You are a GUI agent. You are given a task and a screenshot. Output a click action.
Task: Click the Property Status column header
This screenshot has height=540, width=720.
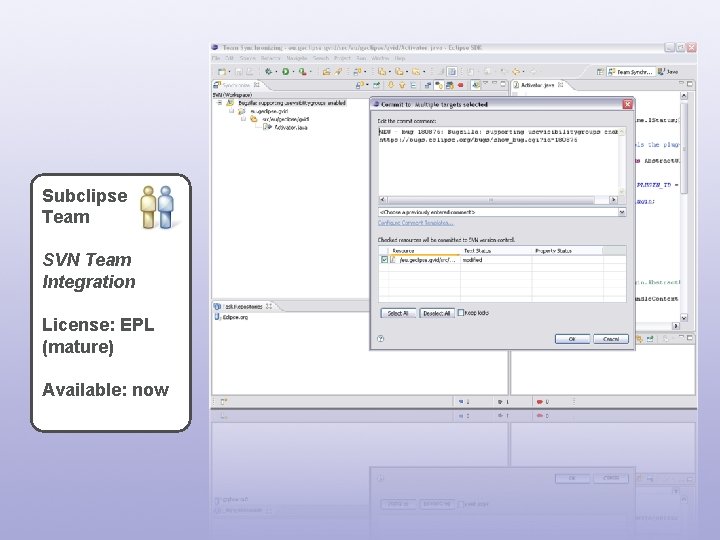tap(568, 251)
